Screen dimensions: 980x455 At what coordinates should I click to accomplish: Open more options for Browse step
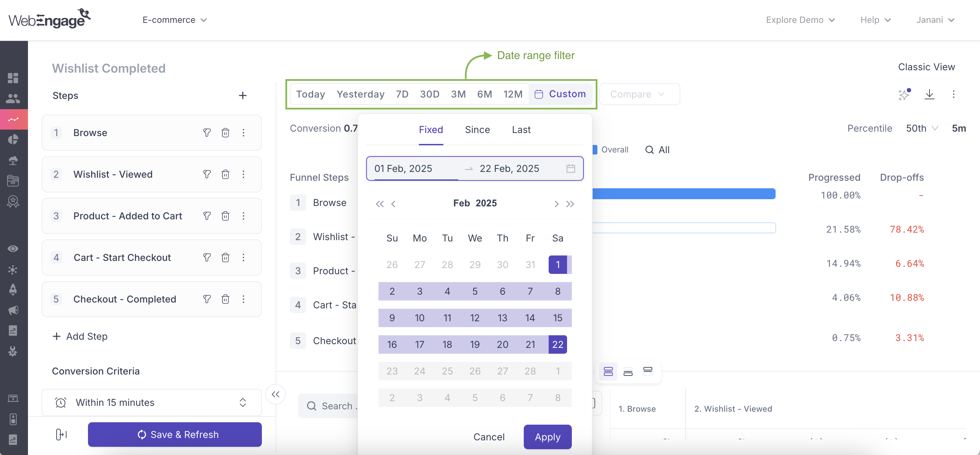pos(243,133)
